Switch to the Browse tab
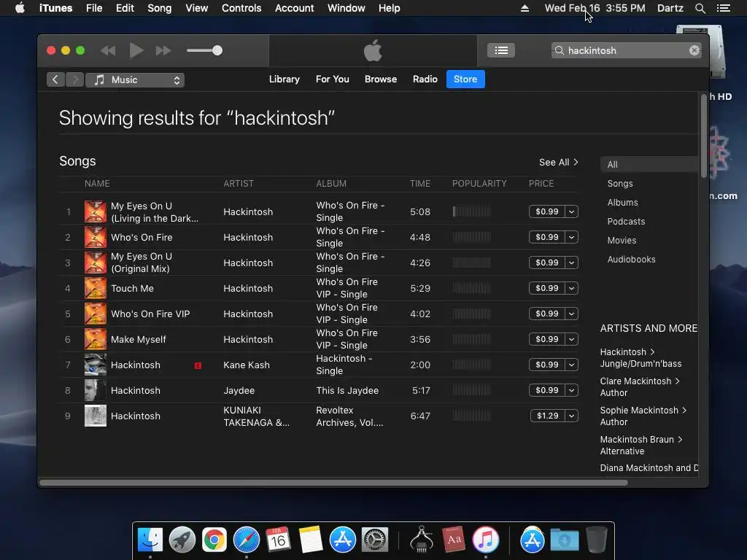This screenshot has height=560, width=747. tap(381, 79)
